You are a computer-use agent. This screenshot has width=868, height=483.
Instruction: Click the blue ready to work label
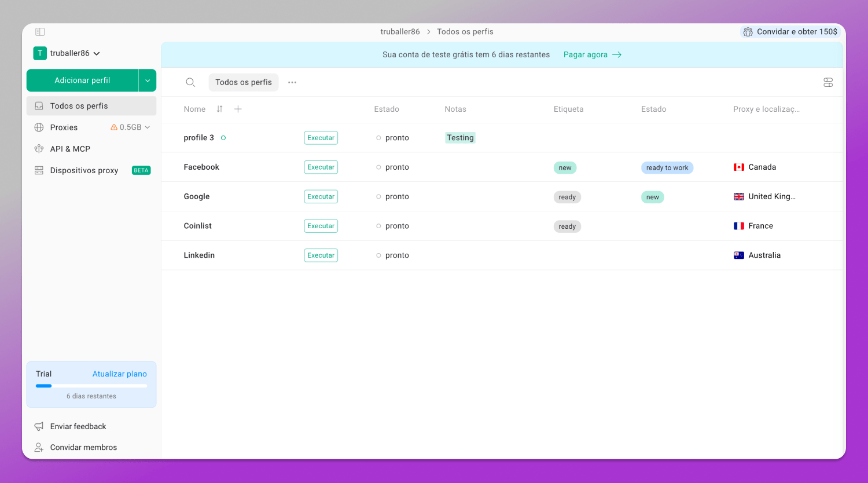(667, 168)
